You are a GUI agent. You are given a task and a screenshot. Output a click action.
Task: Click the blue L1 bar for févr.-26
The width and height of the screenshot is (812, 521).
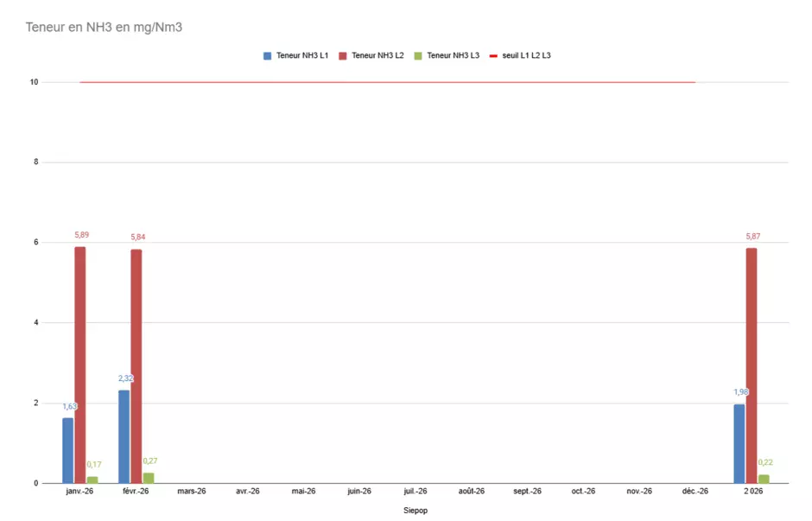[x=124, y=436]
